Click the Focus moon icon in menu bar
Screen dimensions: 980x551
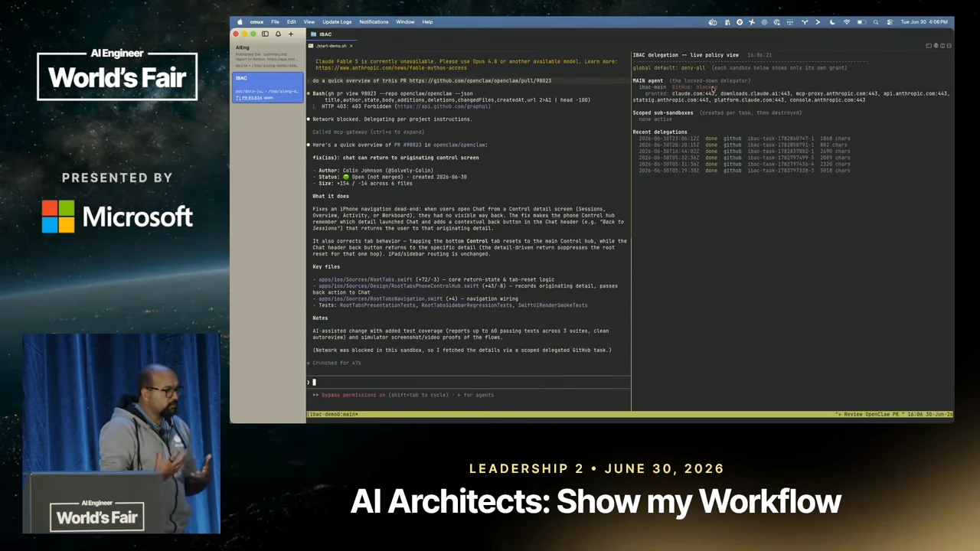coord(832,22)
